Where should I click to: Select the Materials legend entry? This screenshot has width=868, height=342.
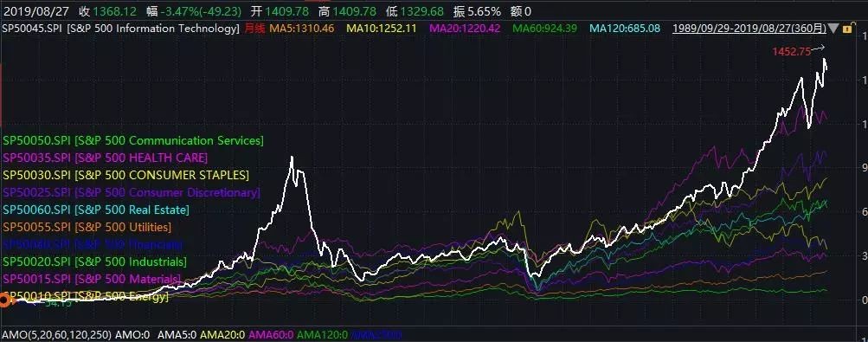(x=92, y=278)
